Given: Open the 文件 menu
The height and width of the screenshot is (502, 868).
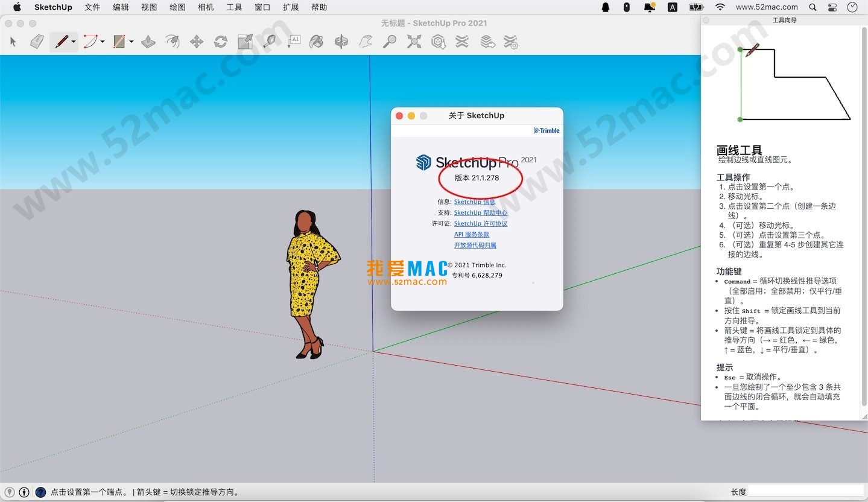Looking at the screenshot, I should (92, 7).
